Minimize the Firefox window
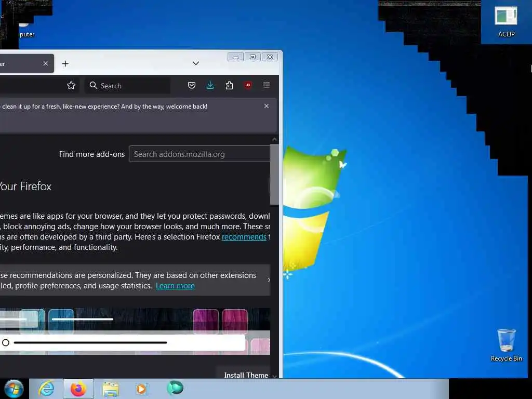 (x=235, y=57)
